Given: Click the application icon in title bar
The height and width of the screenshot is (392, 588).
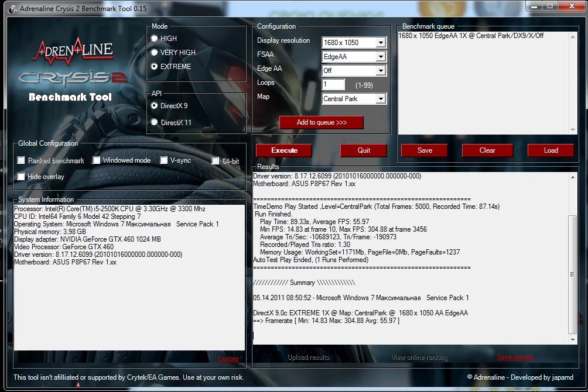Looking at the screenshot, I should pyautogui.click(x=12, y=9).
